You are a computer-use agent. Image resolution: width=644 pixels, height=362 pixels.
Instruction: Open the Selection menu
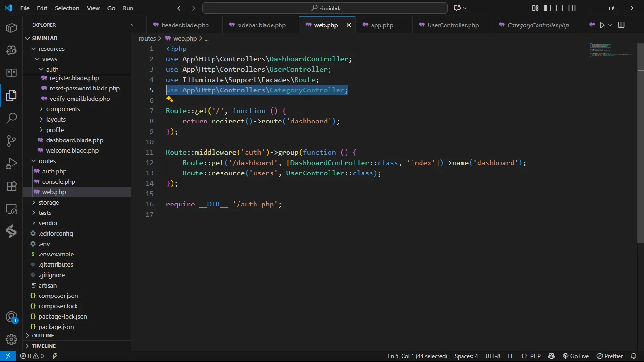[x=67, y=8]
